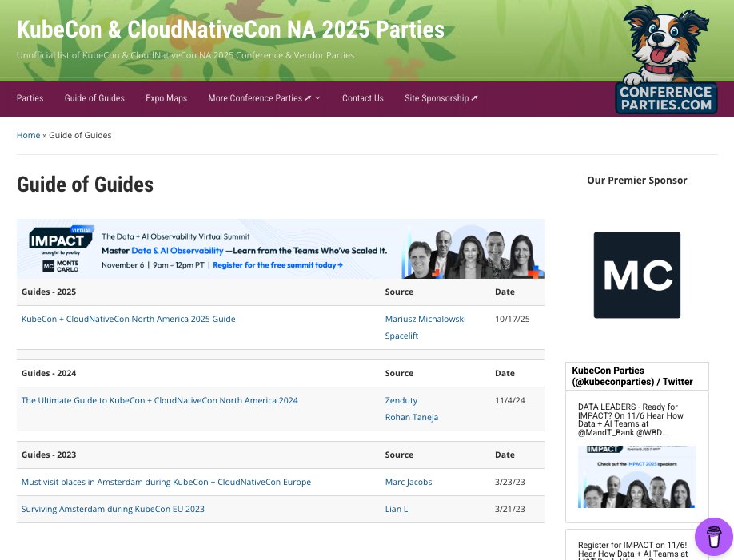Select the 3/21/23 date cell
Image resolution: width=734 pixels, height=560 pixels.
coord(510,509)
